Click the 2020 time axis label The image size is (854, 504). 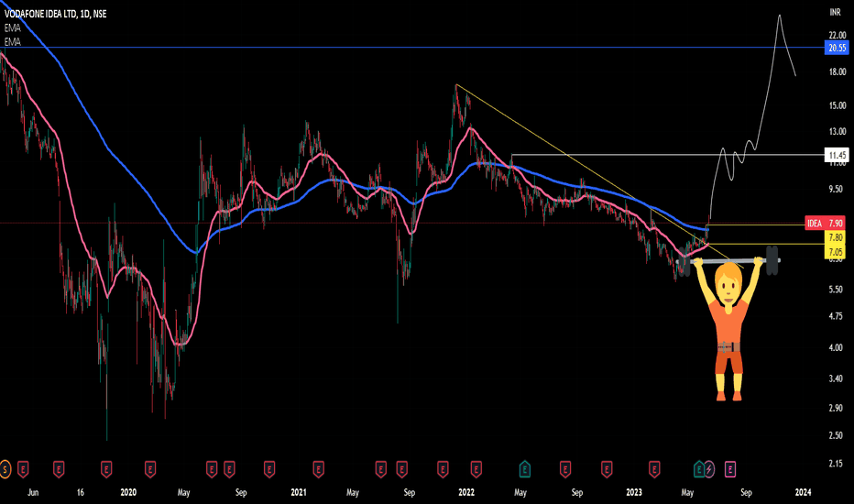(128, 493)
